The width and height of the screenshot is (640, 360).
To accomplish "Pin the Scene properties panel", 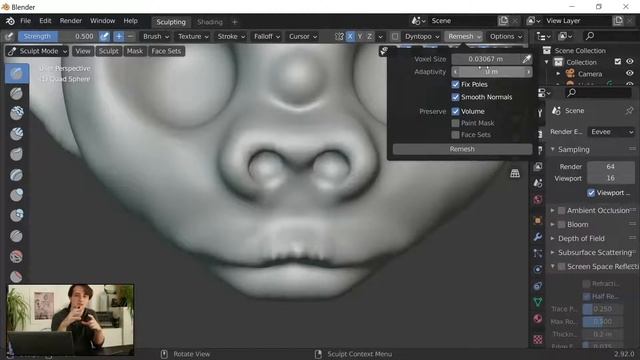I will (629, 111).
